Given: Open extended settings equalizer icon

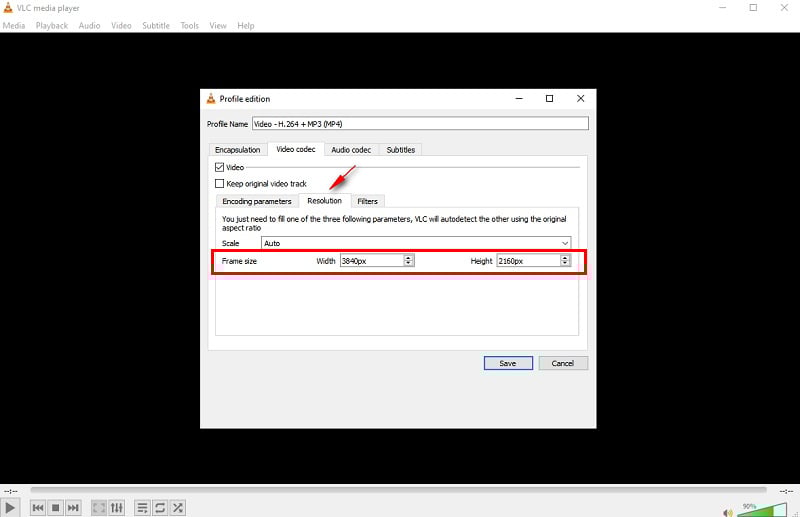Looking at the screenshot, I should pos(117,508).
